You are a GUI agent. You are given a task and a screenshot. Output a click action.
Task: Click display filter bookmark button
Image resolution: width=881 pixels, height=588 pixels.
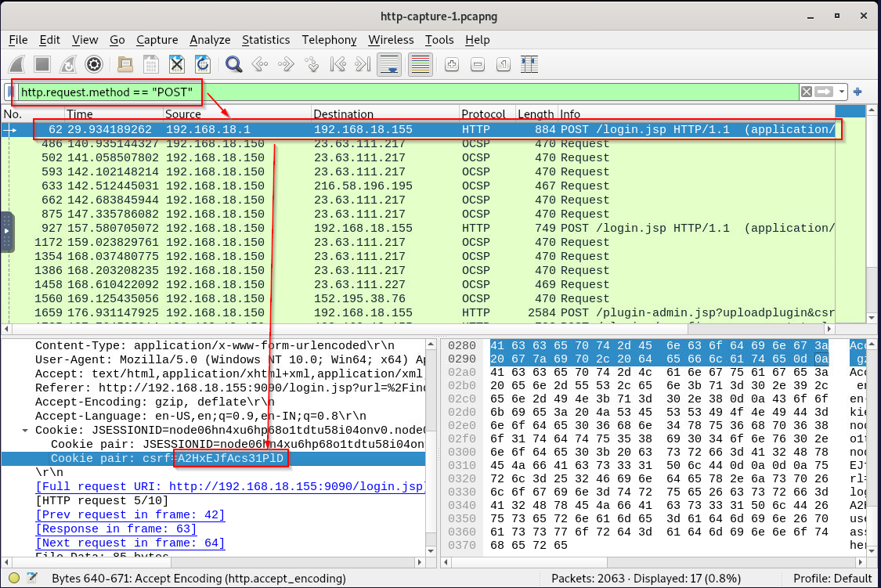pyautogui.click(x=10, y=92)
